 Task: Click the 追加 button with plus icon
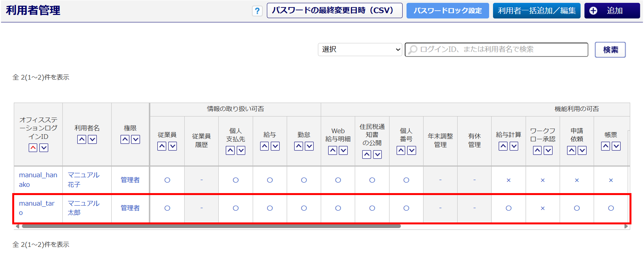point(612,11)
